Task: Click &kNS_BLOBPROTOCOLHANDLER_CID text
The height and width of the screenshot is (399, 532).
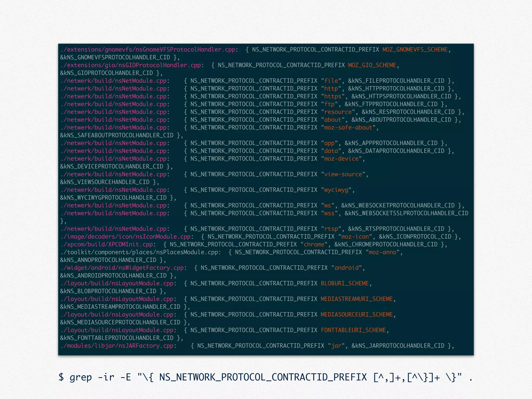Action: (108, 291)
